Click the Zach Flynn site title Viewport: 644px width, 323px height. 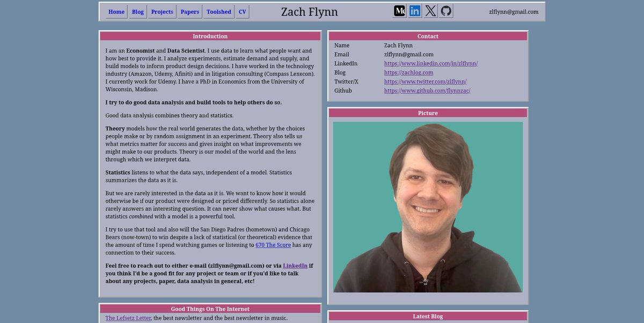(309, 11)
